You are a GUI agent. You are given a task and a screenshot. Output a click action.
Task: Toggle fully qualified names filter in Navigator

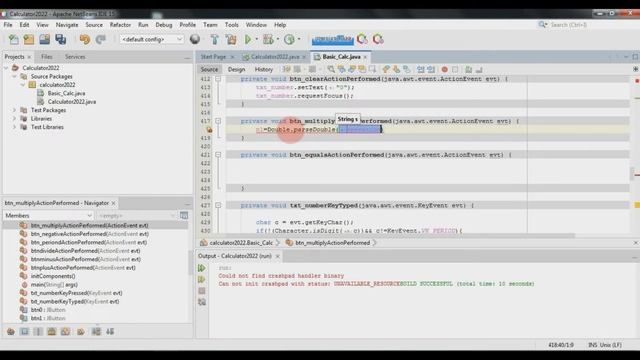[x=81, y=331]
